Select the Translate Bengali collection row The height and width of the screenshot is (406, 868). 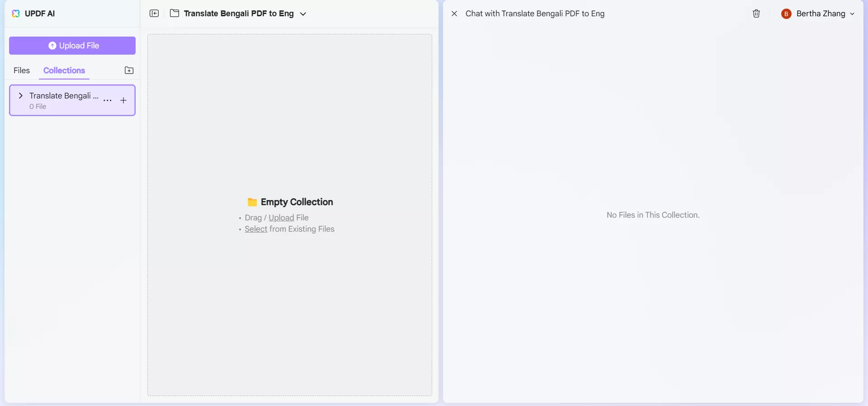point(72,100)
